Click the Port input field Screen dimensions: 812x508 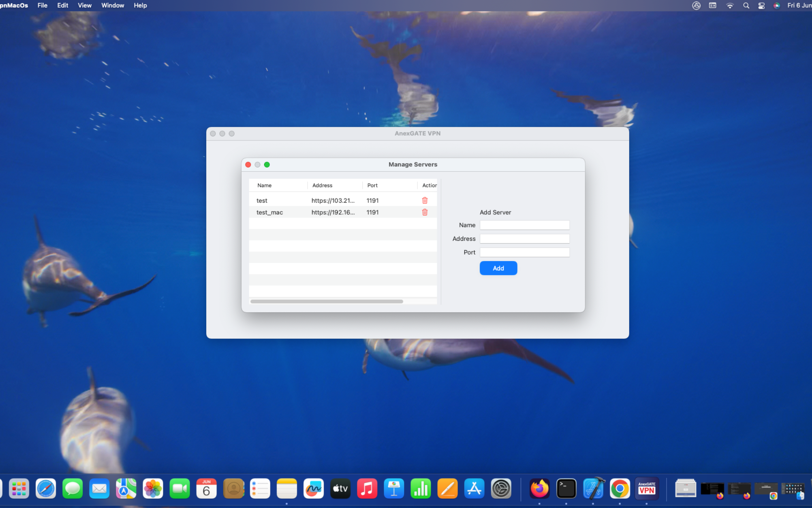pos(524,252)
